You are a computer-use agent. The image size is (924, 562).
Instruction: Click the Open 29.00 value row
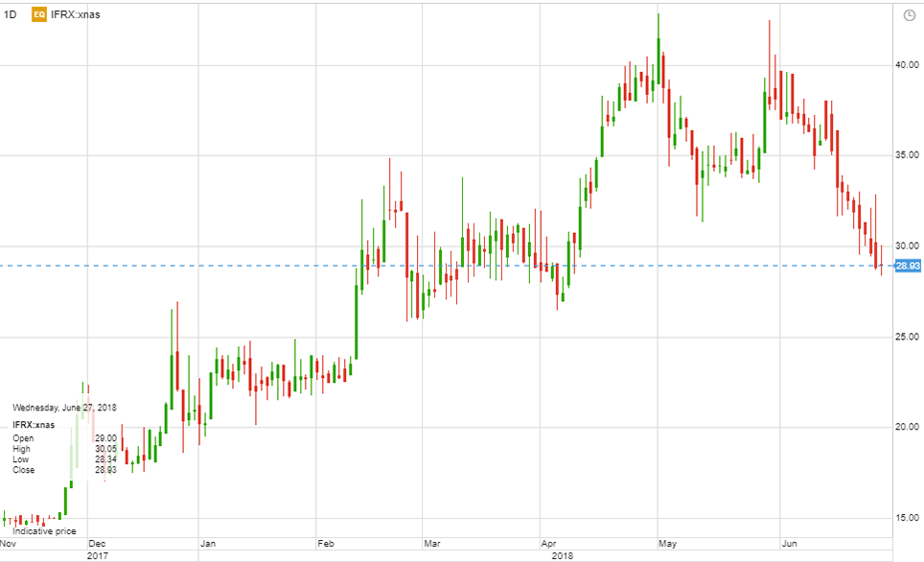coord(65,438)
